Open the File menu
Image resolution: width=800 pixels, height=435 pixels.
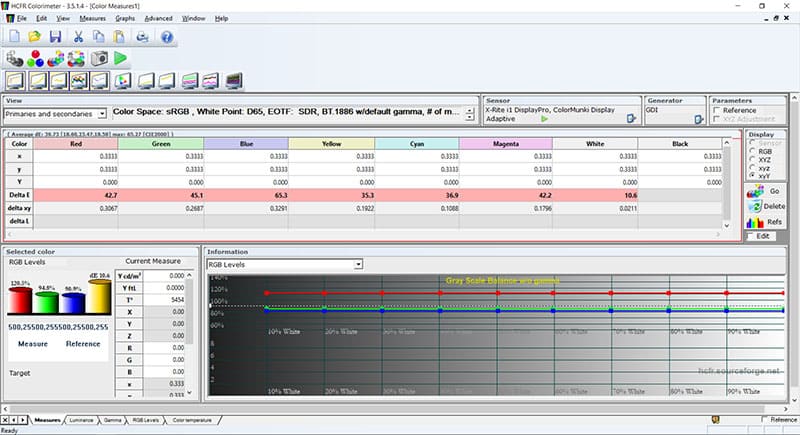(x=21, y=18)
